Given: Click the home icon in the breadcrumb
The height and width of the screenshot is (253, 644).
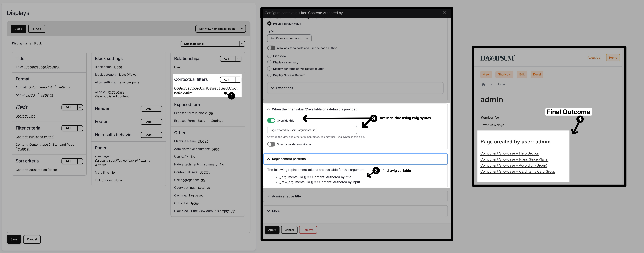Looking at the screenshot, I should (x=483, y=84).
